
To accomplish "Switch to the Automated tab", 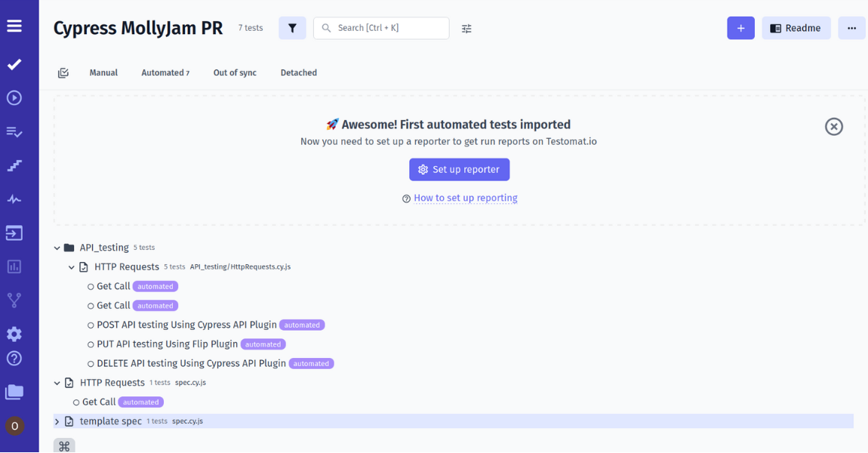I will (x=165, y=72).
